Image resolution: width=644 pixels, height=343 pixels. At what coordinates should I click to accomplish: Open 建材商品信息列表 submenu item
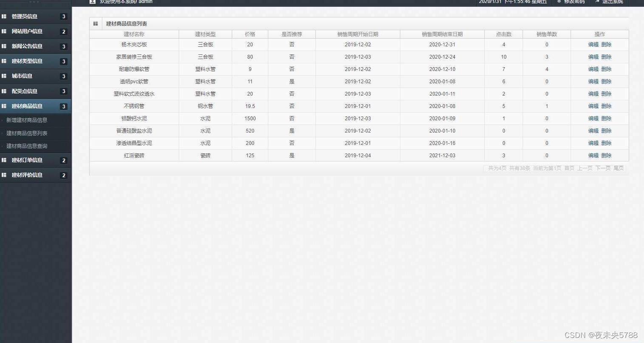point(27,133)
